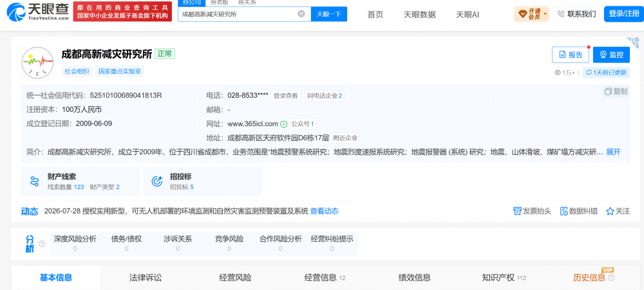644x290 pixels.
Task: Open the 天眼AI menu
Action: (x=468, y=14)
